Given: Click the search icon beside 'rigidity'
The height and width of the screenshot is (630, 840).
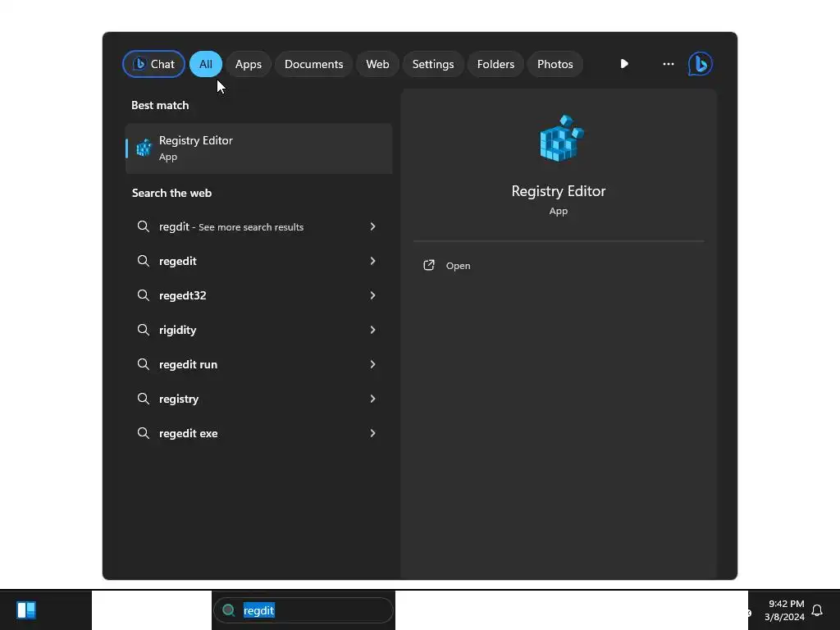Looking at the screenshot, I should (x=143, y=330).
